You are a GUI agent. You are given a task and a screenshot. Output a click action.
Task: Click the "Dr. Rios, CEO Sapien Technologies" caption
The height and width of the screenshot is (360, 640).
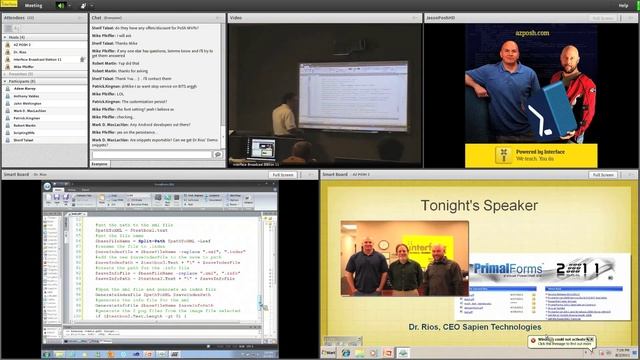475,327
